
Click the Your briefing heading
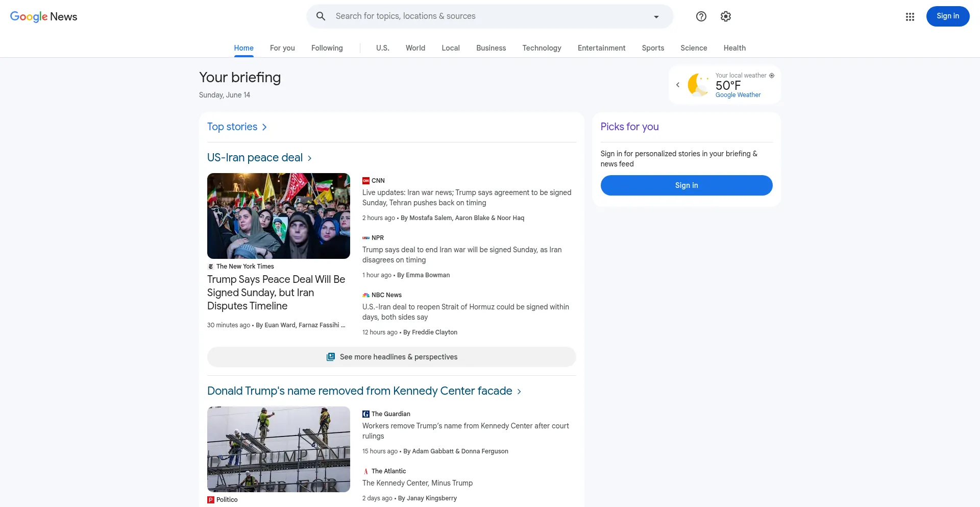point(240,77)
